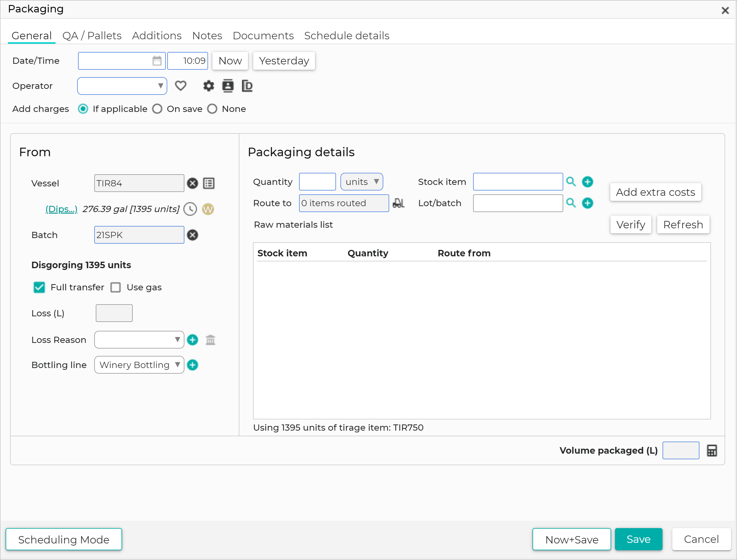The image size is (737, 560).
Task: Clear the TIR84 vessel field
Action: (192, 183)
